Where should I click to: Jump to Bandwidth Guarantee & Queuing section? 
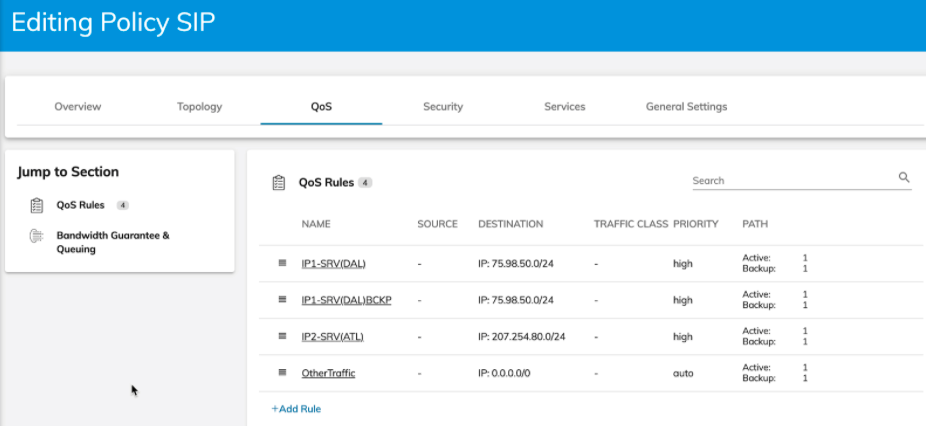click(x=113, y=242)
